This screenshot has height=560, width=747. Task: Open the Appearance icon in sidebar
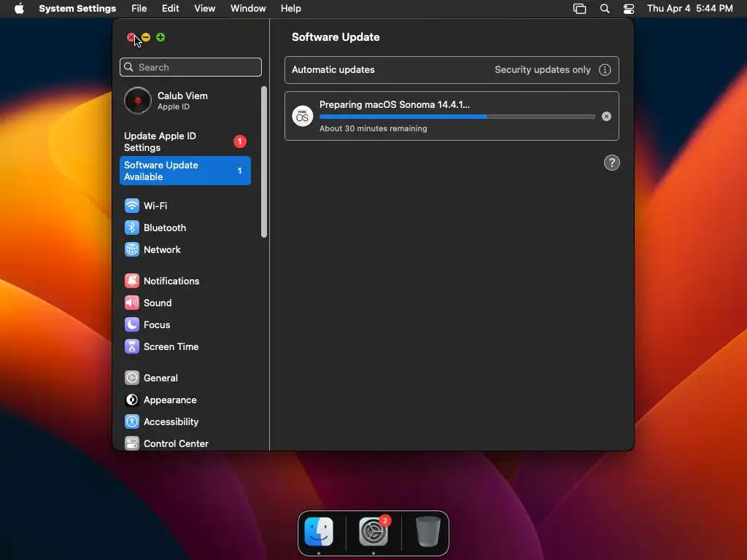(x=131, y=400)
